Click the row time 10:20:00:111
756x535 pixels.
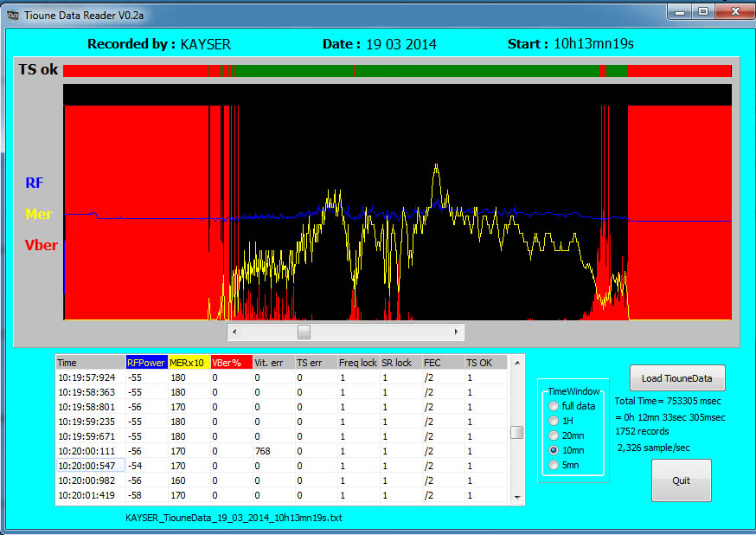point(86,451)
